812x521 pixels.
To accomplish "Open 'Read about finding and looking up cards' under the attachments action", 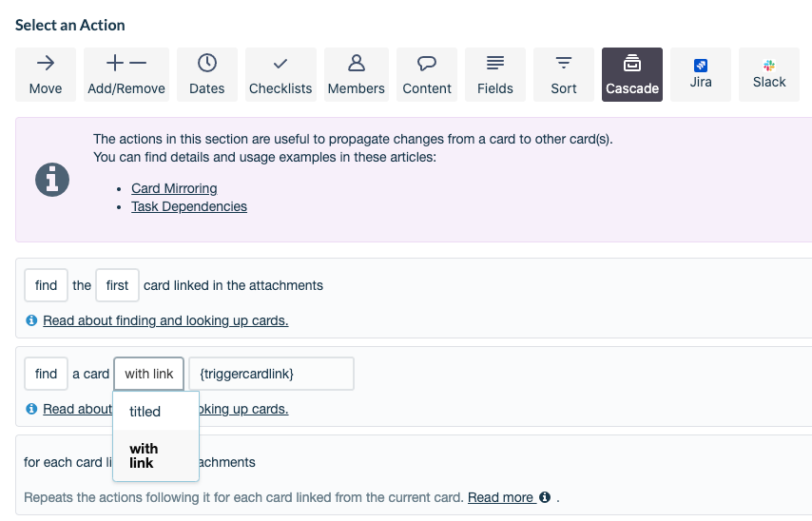I will coord(165,320).
